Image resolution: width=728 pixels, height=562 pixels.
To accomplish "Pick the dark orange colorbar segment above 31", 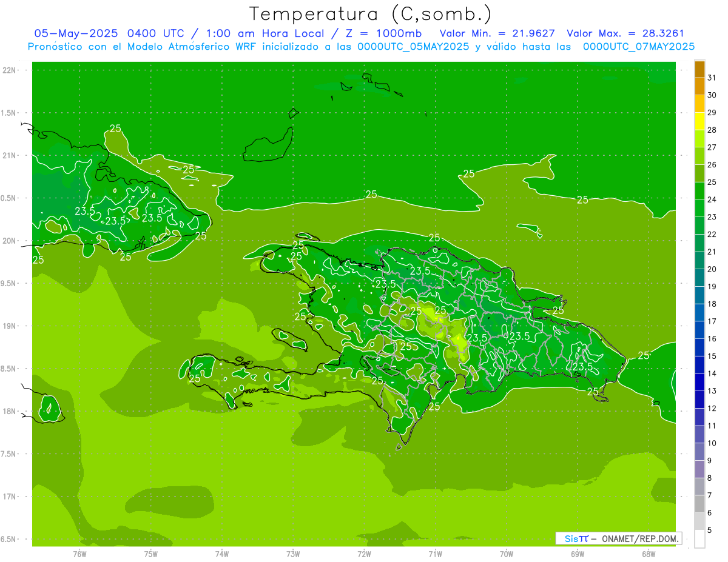I will [x=699, y=69].
